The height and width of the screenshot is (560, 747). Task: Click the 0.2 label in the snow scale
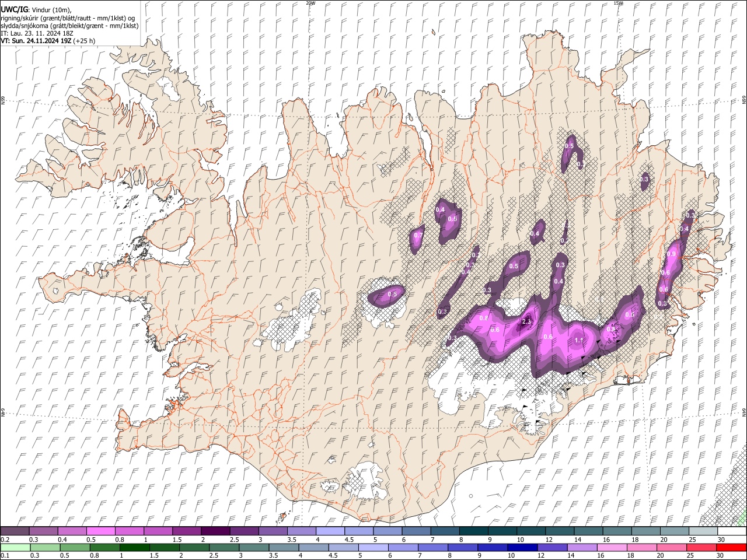tap(4, 540)
